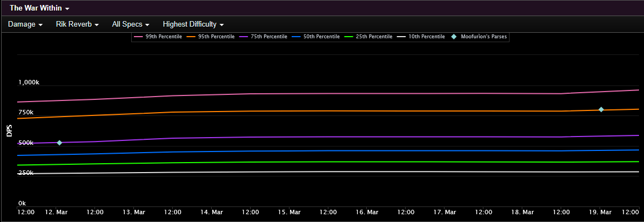Toggle Moofurion's Parses series in legend
Image resolution: width=644 pixels, height=222 pixels.
pos(479,37)
